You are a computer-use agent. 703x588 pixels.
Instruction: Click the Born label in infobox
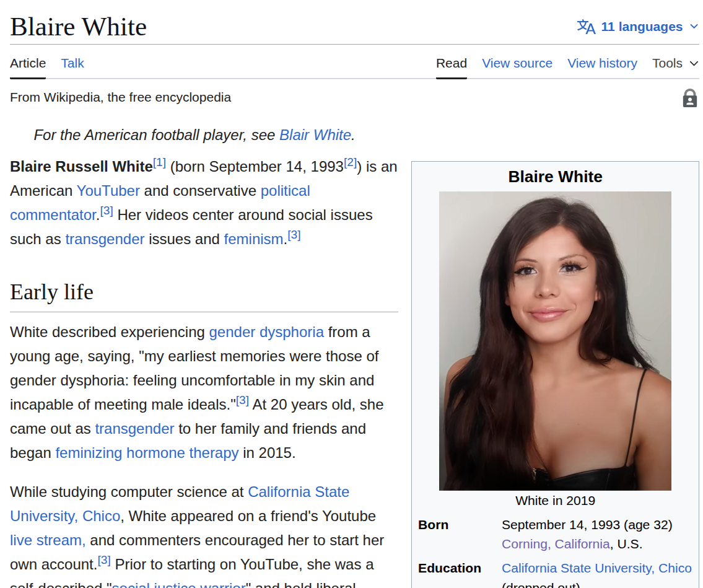pyautogui.click(x=433, y=525)
